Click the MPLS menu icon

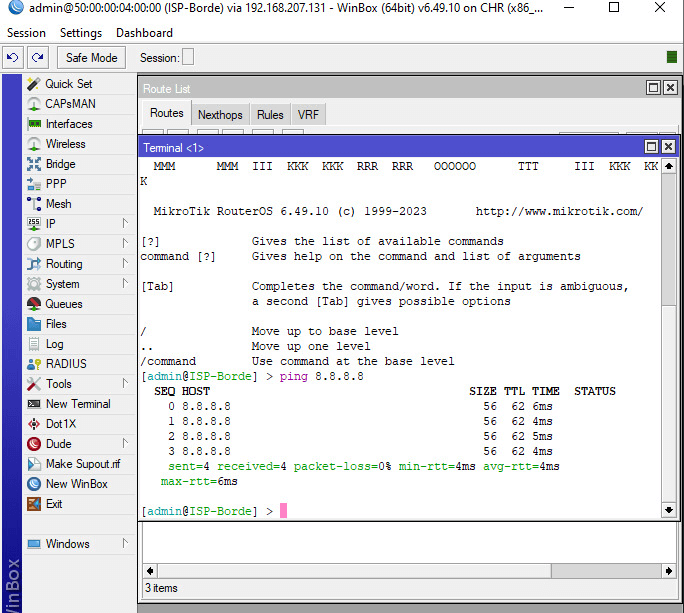pyautogui.click(x=34, y=244)
